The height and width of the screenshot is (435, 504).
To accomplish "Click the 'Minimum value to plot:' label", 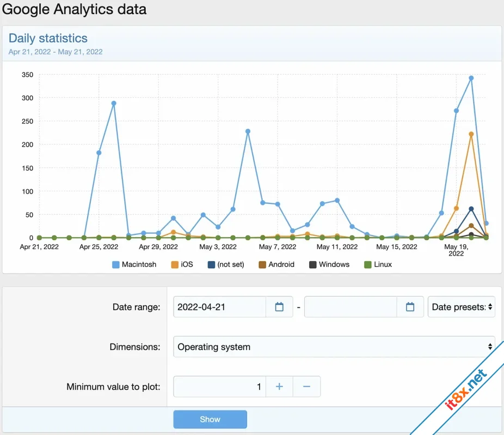I will (113, 387).
